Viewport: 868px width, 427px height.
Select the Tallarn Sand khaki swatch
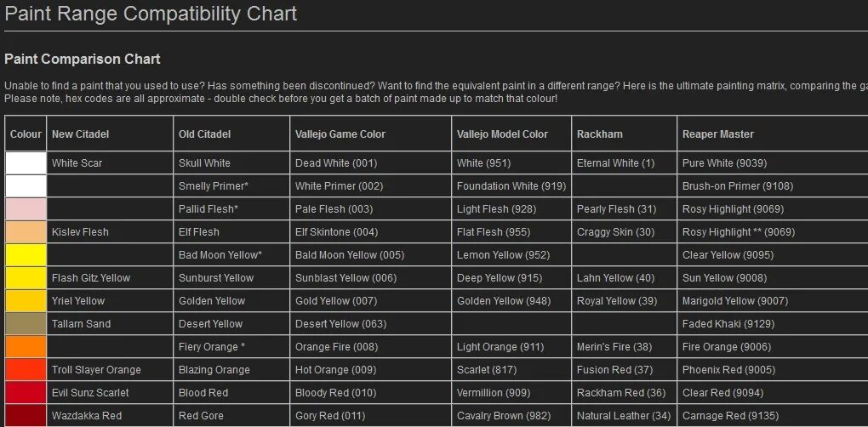(26, 323)
